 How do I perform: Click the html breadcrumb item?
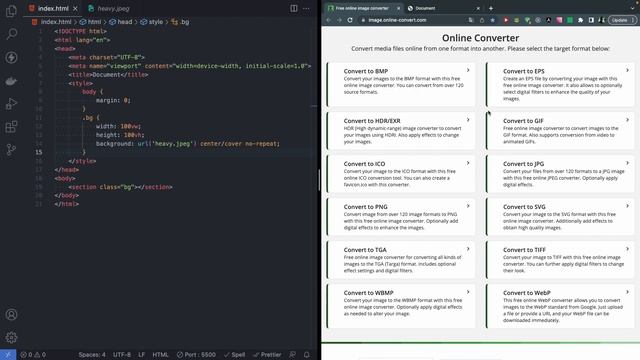click(x=91, y=22)
